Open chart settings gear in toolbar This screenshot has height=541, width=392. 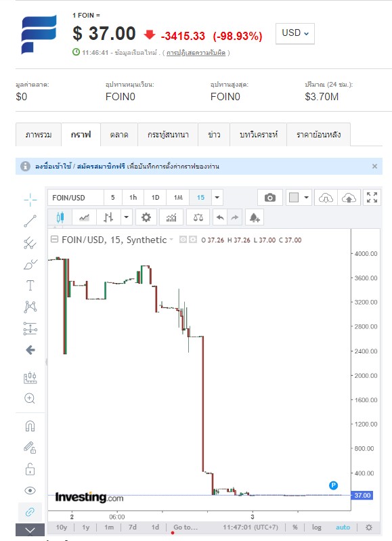point(146,217)
